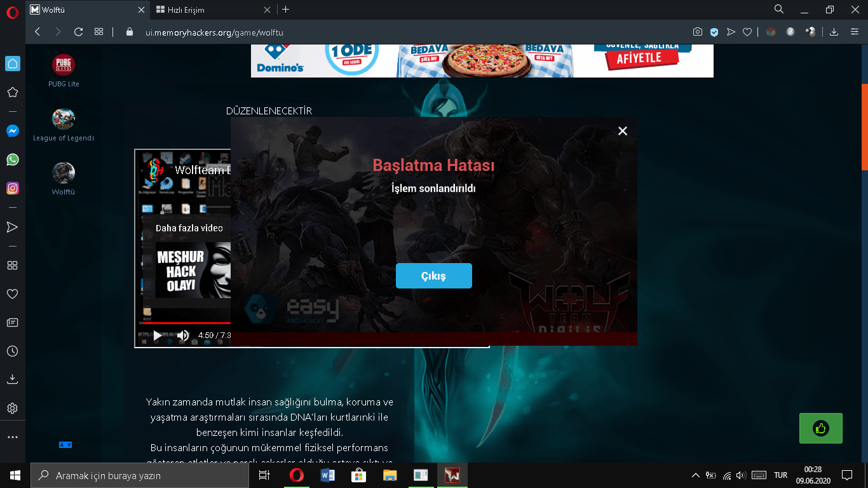Image resolution: width=868 pixels, height=488 pixels.
Task: Open the three-spheres extension icon
Action: pos(810,32)
